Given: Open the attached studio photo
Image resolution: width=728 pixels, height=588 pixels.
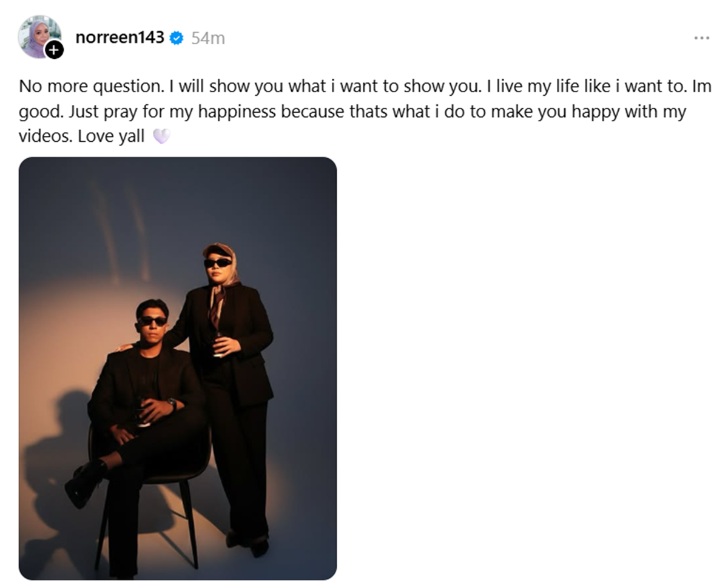Looking at the screenshot, I should click(x=178, y=369).
